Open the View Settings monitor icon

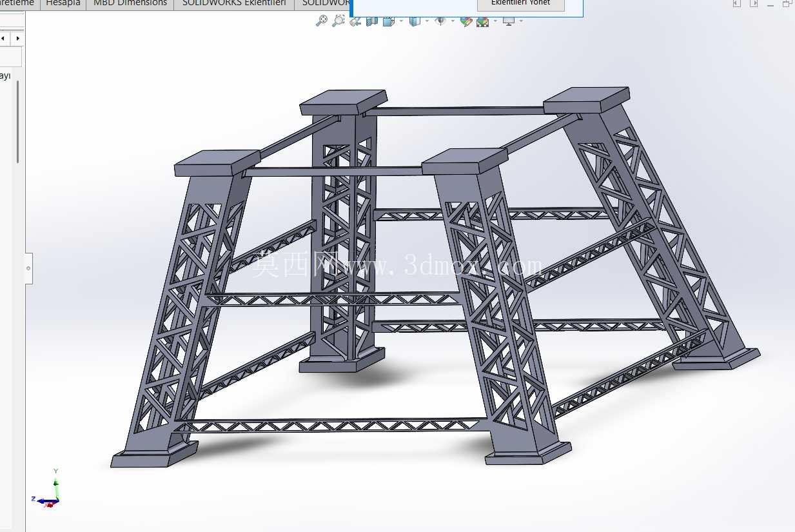(x=509, y=21)
